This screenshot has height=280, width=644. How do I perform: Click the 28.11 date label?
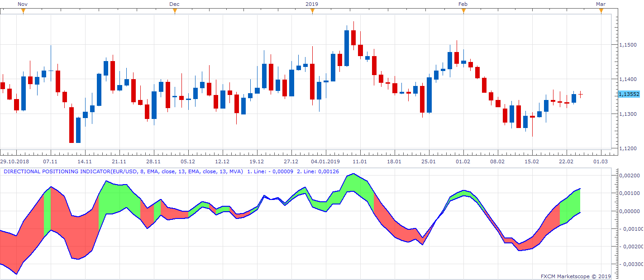(x=153, y=161)
